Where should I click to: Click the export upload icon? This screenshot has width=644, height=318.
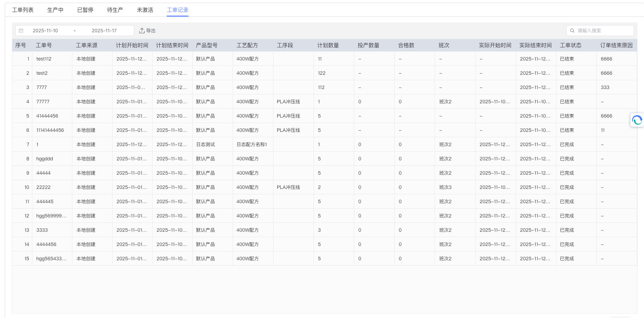point(142,31)
